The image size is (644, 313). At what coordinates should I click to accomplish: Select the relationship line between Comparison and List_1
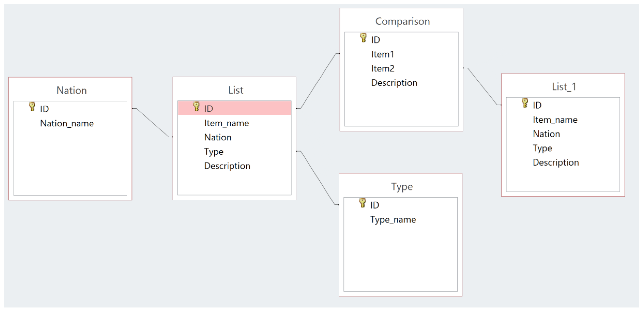[482, 86]
